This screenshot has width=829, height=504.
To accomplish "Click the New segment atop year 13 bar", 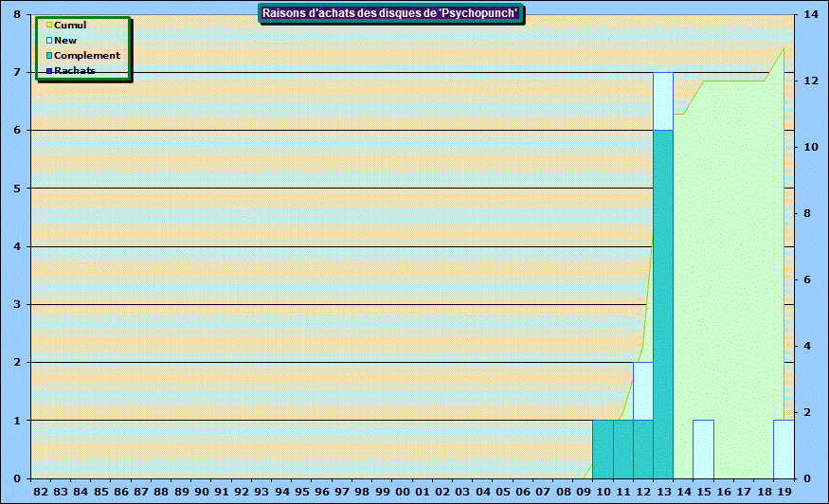I will [x=663, y=100].
